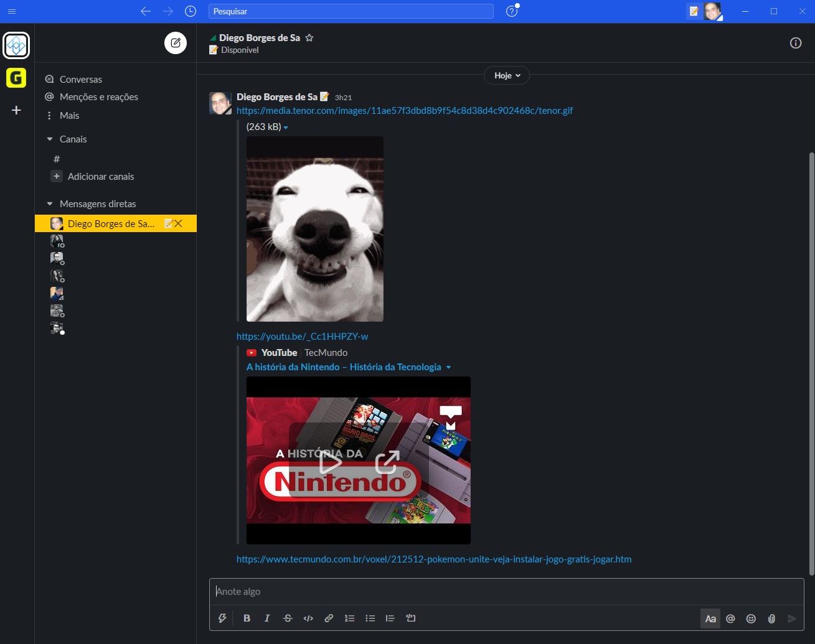This screenshot has width=815, height=644.
Task: Insert a code block
Action: (411, 618)
